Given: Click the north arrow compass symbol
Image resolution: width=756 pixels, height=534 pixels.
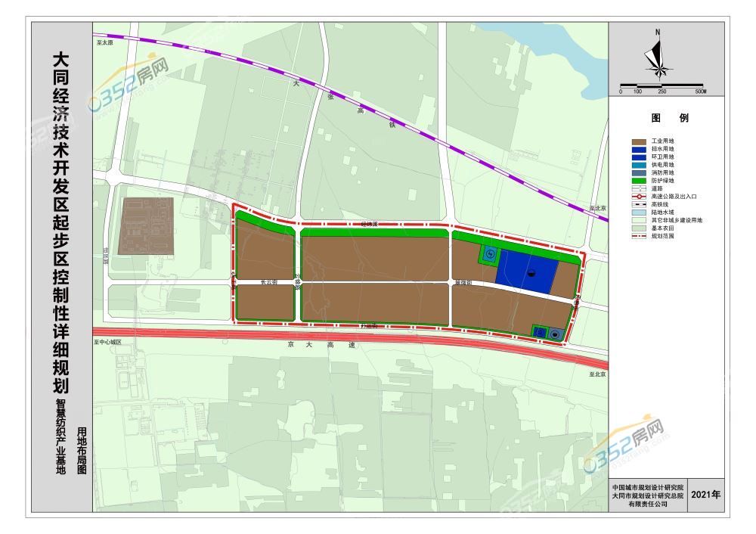Looking at the screenshot, I should point(657,58).
